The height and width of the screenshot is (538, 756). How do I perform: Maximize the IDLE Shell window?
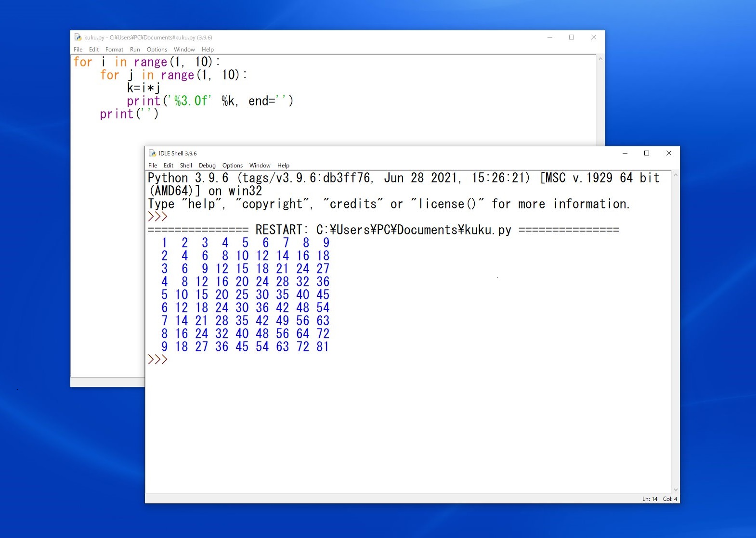click(x=647, y=154)
